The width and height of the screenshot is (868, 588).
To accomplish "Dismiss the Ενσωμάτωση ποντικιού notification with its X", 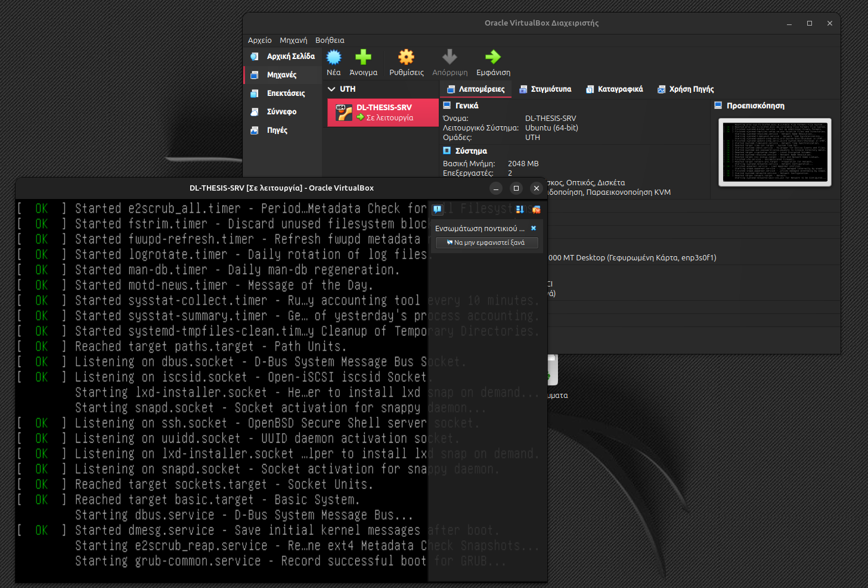I will point(534,228).
